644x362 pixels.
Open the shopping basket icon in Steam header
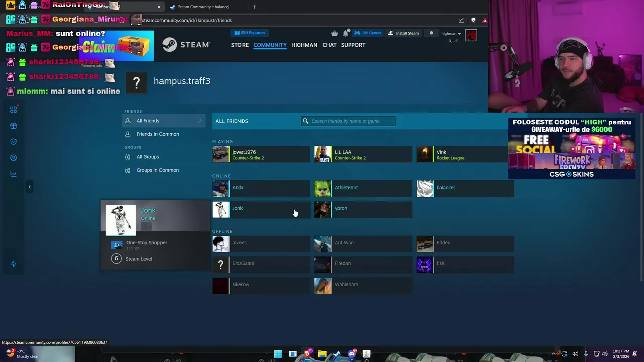pyautogui.click(x=334, y=33)
